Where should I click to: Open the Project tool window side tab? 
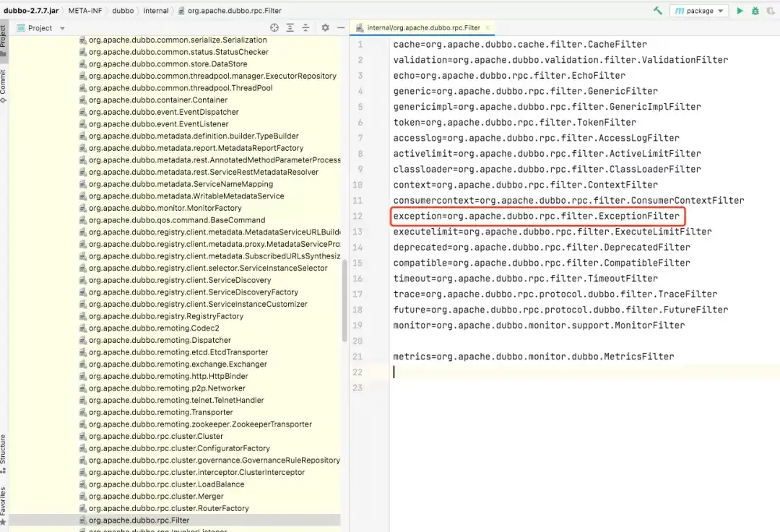click(x=4, y=41)
